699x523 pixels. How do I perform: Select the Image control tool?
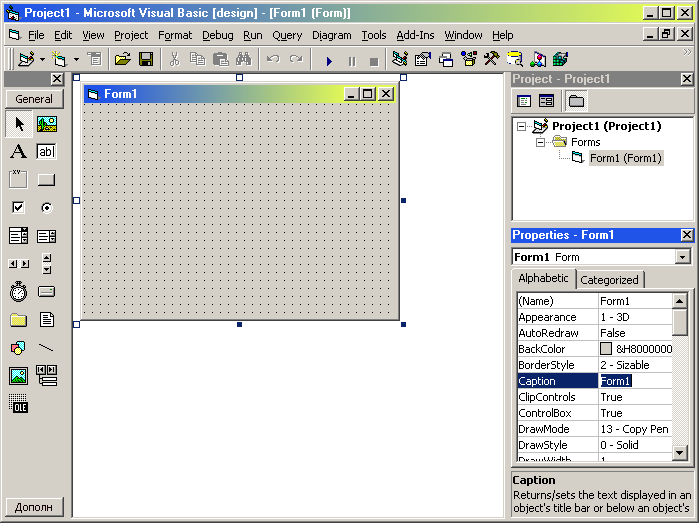(18, 375)
